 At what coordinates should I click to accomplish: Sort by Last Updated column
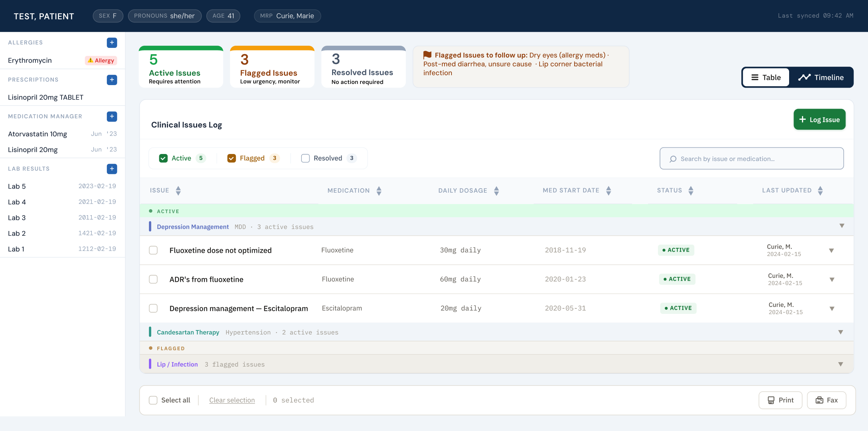820,190
